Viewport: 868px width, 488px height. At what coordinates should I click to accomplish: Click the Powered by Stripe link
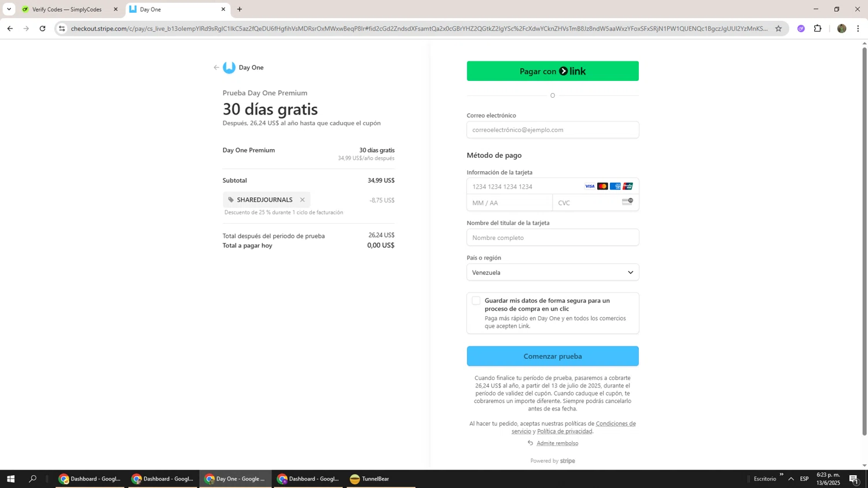pyautogui.click(x=553, y=461)
